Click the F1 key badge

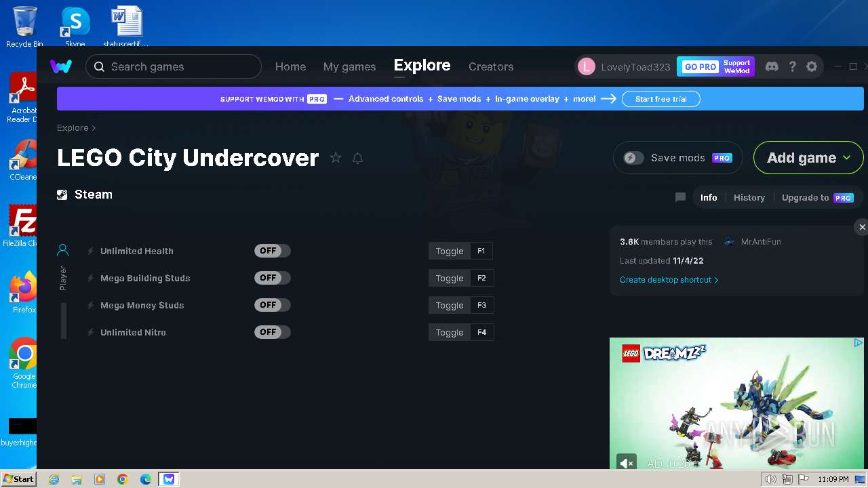481,251
